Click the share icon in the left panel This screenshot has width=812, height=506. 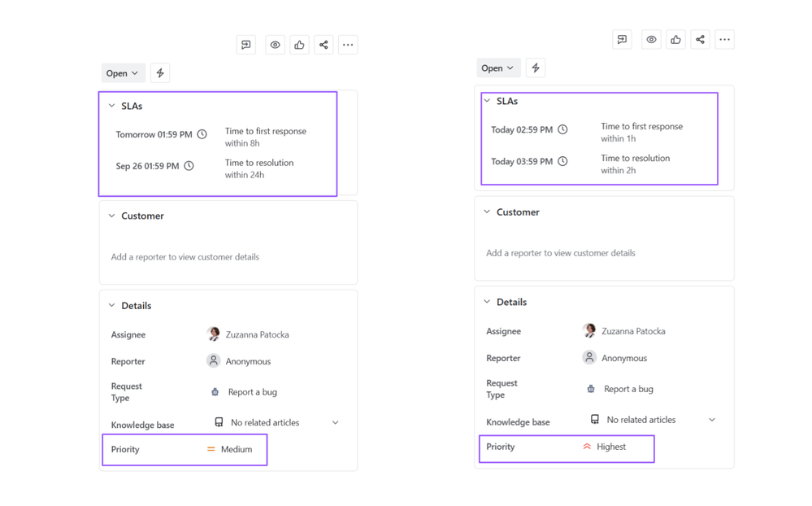point(323,45)
